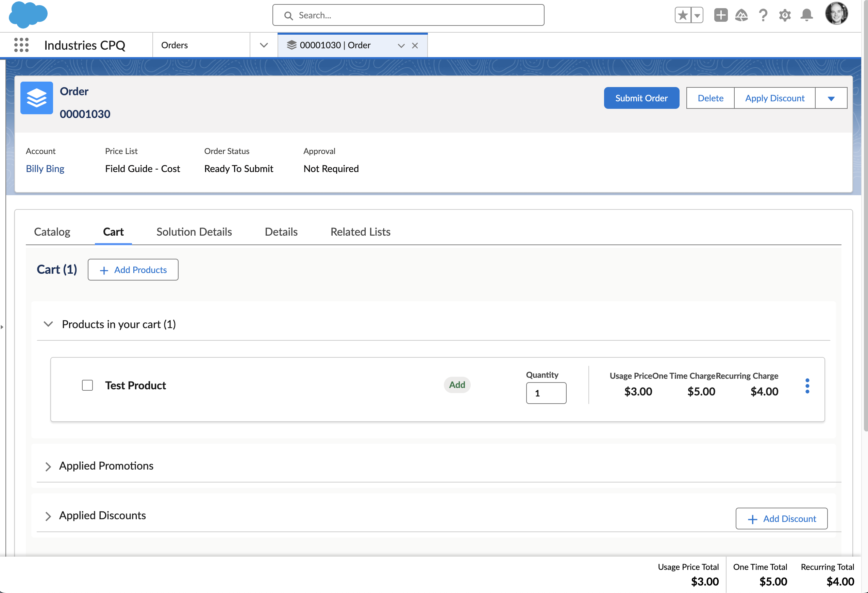This screenshot has height=593, width=868.
Task: Switch to the Catalog tab
Action: click(x=52, y=232)
